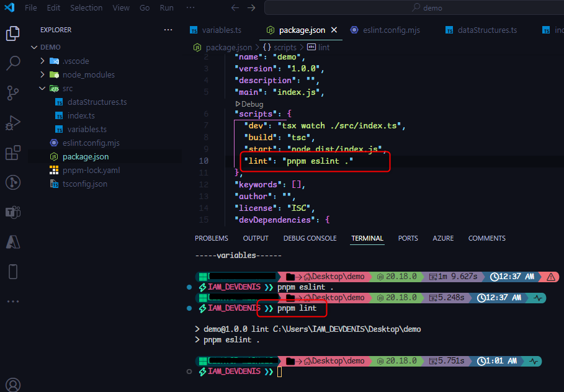
Task: Click the VS Code logo icon
Action: 9,7
